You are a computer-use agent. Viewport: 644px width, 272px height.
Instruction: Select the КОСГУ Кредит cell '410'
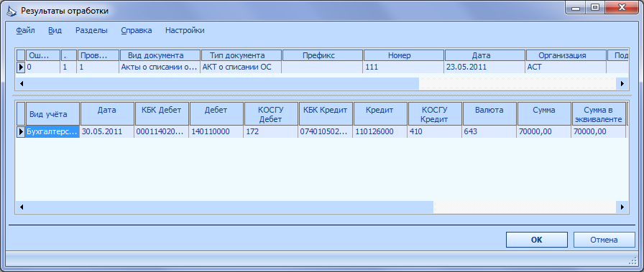tap(435, 131)
